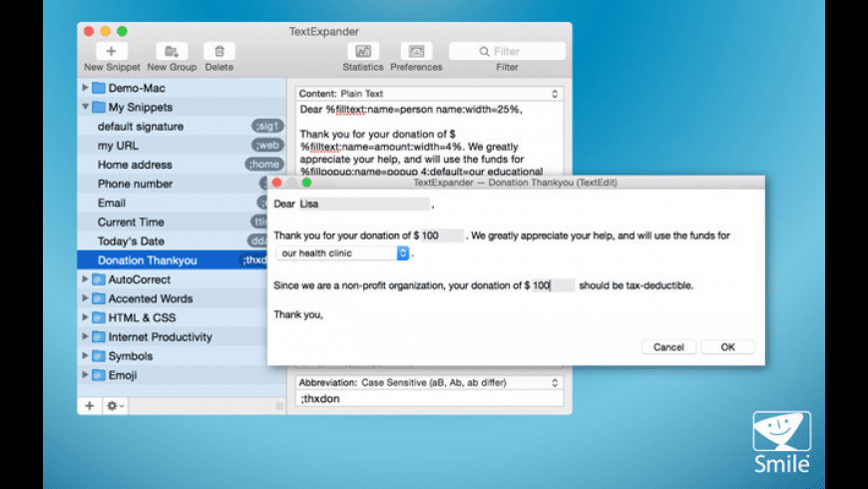Click the green zoom button of TextExpander
Viewport: 868px width, 489px height.
tap(122, 31)
